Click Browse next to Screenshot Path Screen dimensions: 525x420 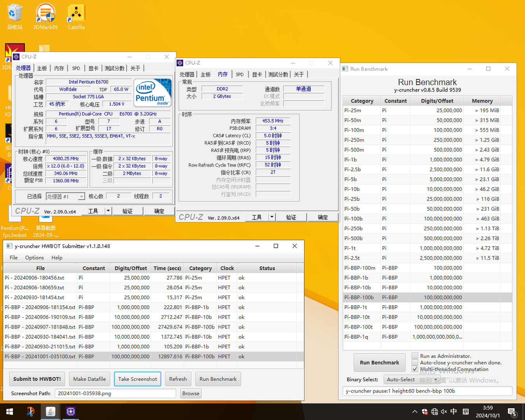point(191,394)
